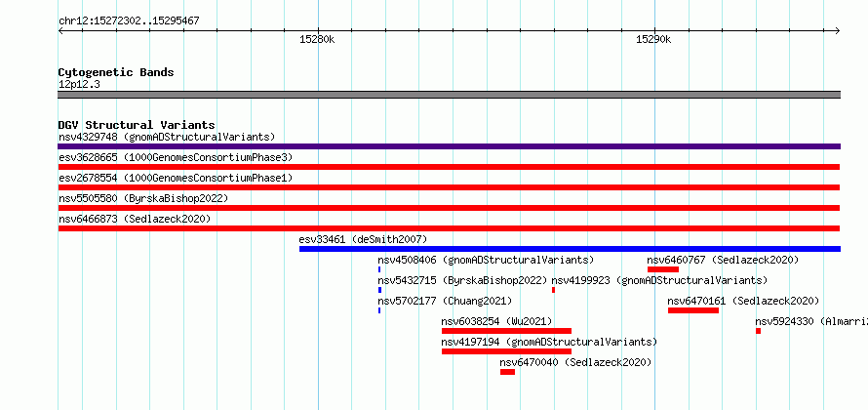Click the red esv2678554 variant bar
This screenshot has height=410, width=868.
449,187
